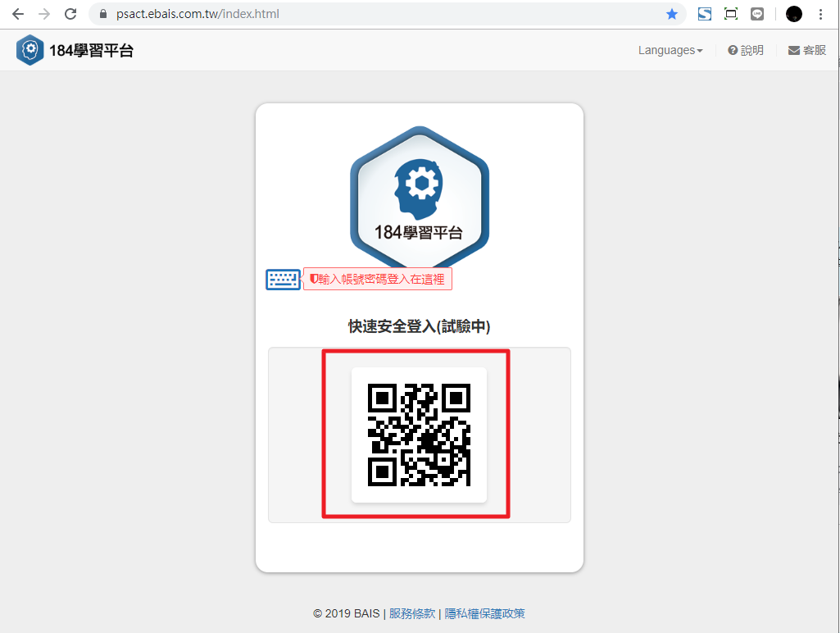The height and width of the screenshot is (633, 840).
Task: Click the large hexagon 184學習平台 logo
Action: 420,198
